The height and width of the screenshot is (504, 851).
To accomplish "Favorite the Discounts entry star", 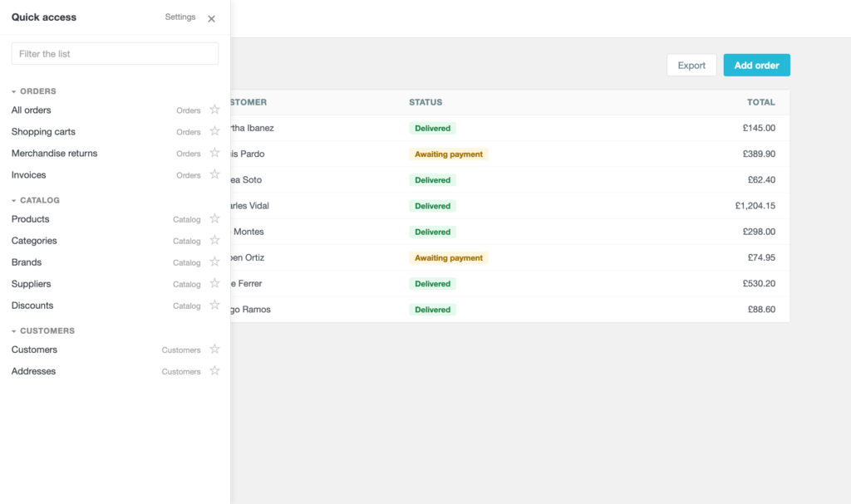I will (x=215, y=306).
